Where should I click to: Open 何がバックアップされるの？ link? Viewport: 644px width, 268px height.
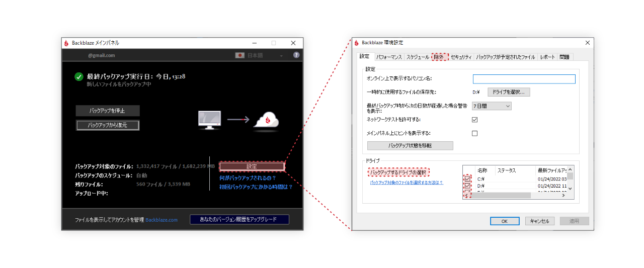coord(248,177)
